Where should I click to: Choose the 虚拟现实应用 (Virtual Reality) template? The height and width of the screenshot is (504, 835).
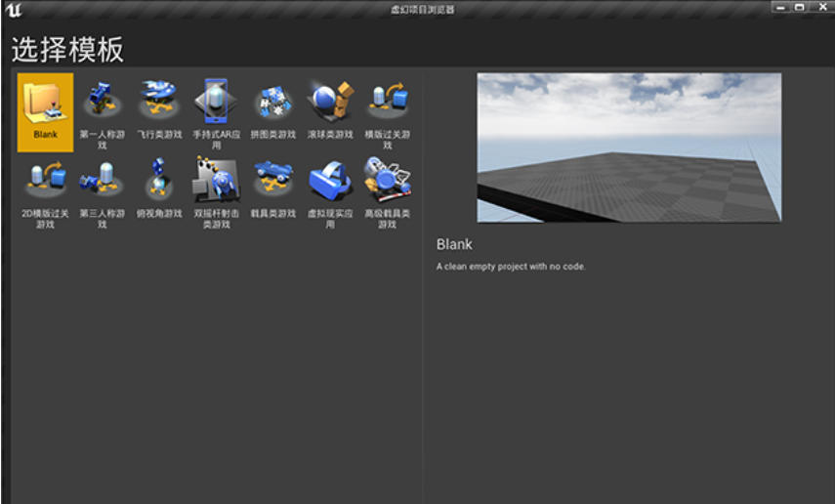[329, 191]
